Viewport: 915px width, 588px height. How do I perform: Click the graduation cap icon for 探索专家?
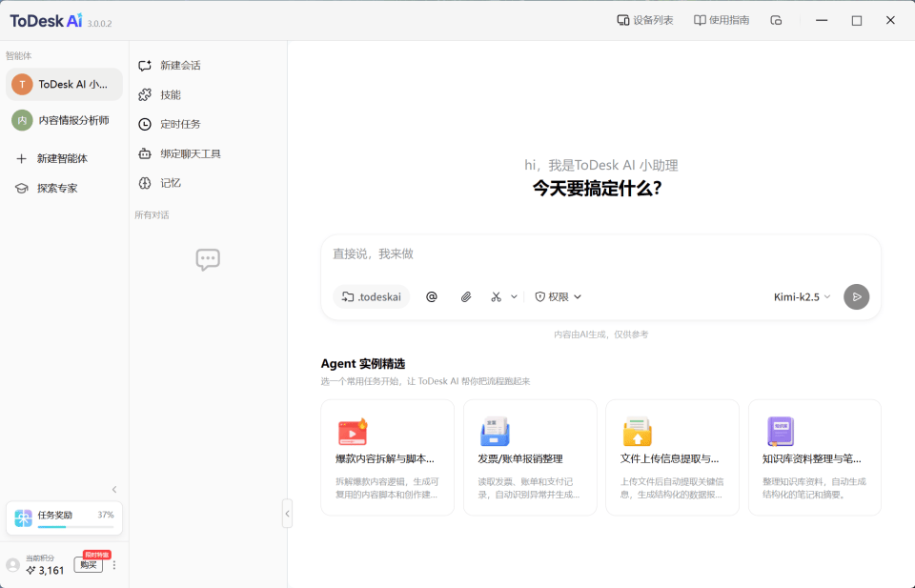tap(22, 189)
